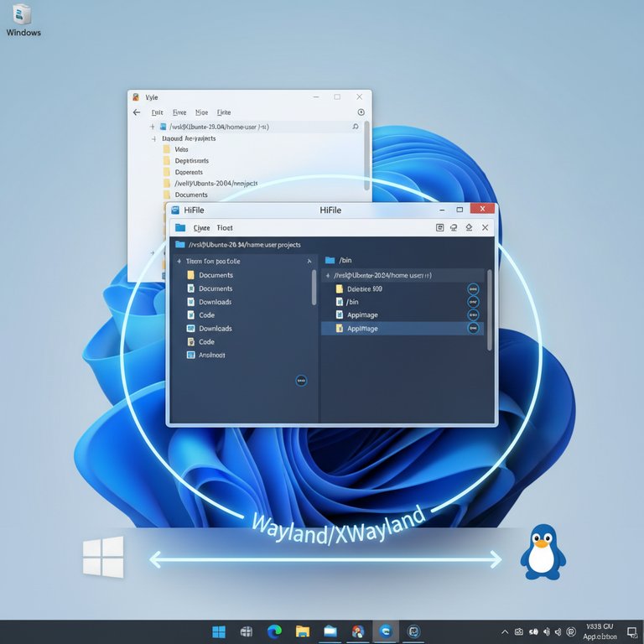The width and height of the screenshot is (644, 644).
Task: Click the search magnifier in the Vyle window
Action: tap(356, 127)
